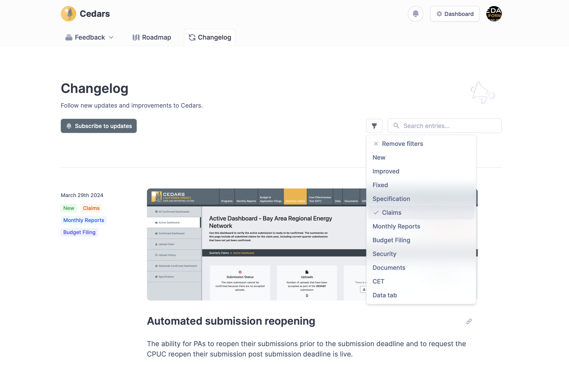The image size is (569, 392).
Task: Click the search magnifier icon
Action: tap(396, 126)
